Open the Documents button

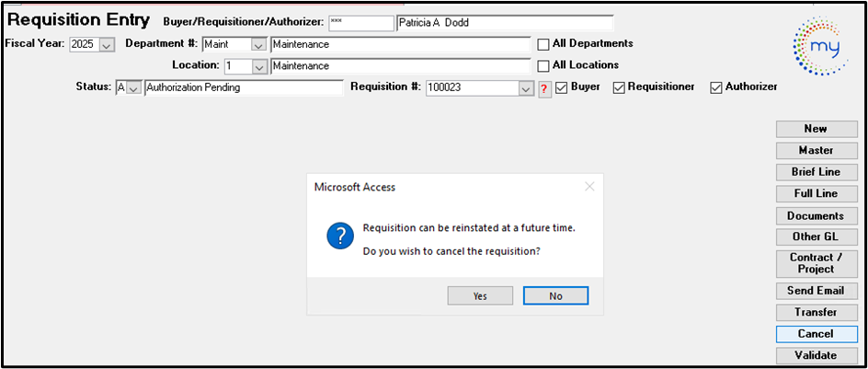pos(817,215)
